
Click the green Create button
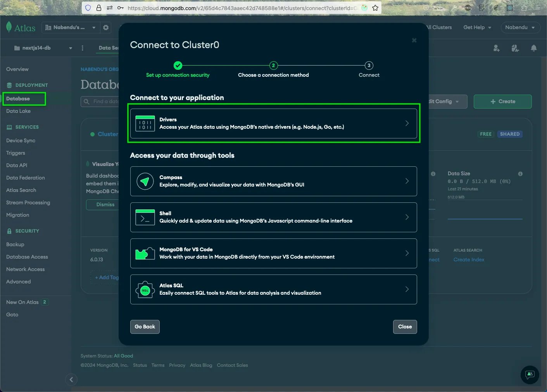[x=502, y=102]
